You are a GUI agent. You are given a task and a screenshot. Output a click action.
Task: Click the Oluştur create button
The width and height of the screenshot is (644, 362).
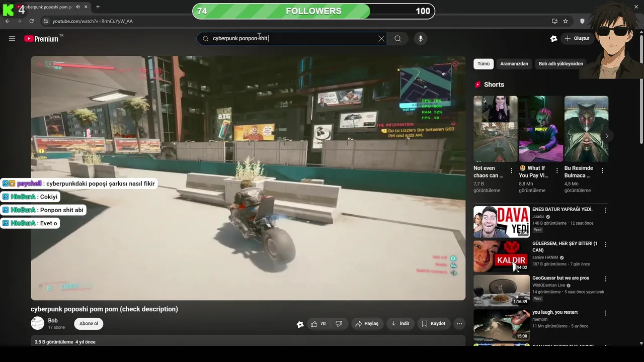[577, 39]
